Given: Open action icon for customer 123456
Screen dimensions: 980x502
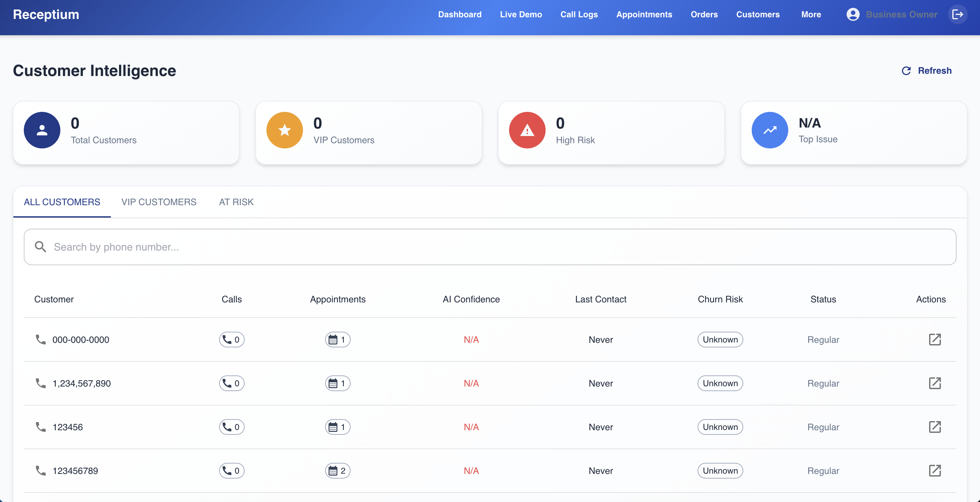Looking at the screenshot, I should click(x=934, y=427).
